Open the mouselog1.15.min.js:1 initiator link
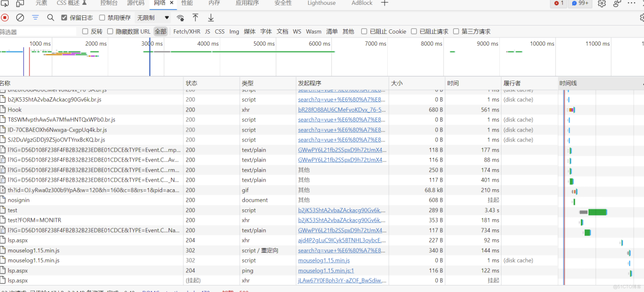This screenshot has width=644, height=292. pyautogui.click(x=326, y=270)
